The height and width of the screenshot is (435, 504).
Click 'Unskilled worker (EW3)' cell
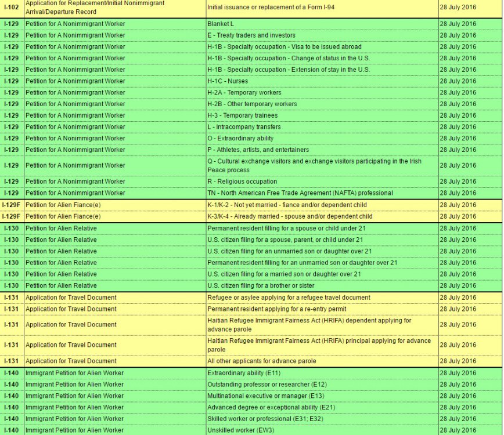(322, 430)
